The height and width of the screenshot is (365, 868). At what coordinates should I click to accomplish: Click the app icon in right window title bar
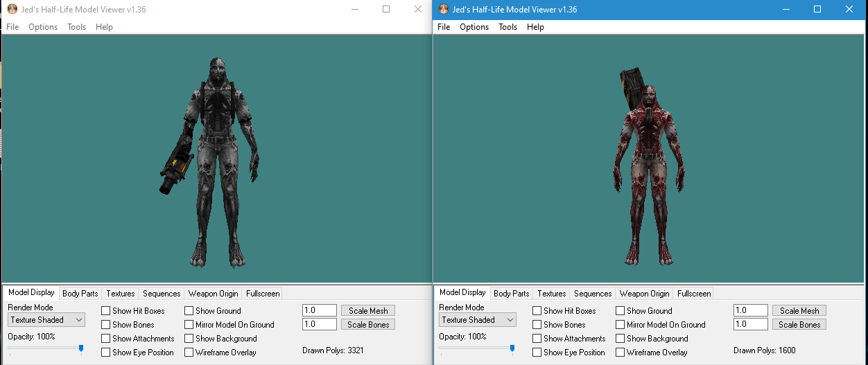pyautogui.click(x=444, y=10)
